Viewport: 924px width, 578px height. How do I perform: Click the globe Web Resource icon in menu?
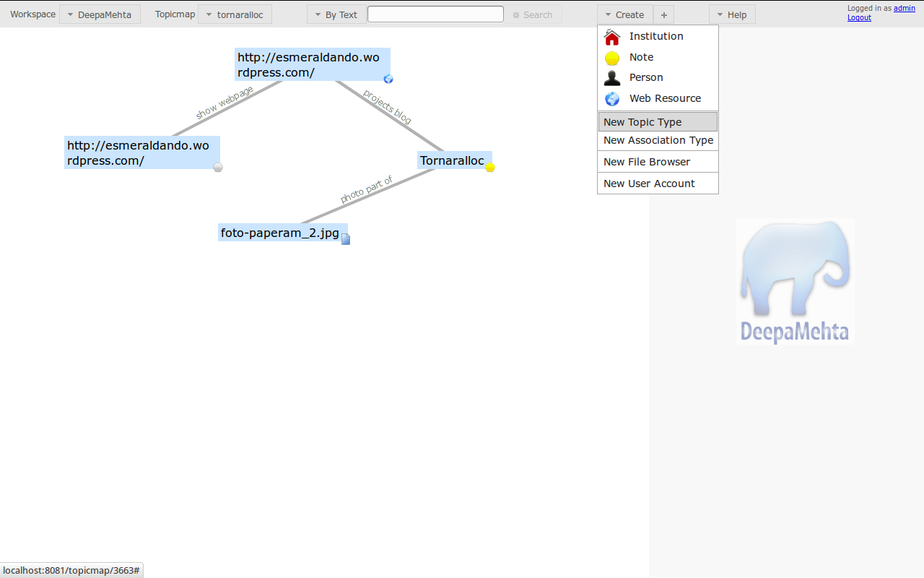pyautogui.click(x=612, y=99)
